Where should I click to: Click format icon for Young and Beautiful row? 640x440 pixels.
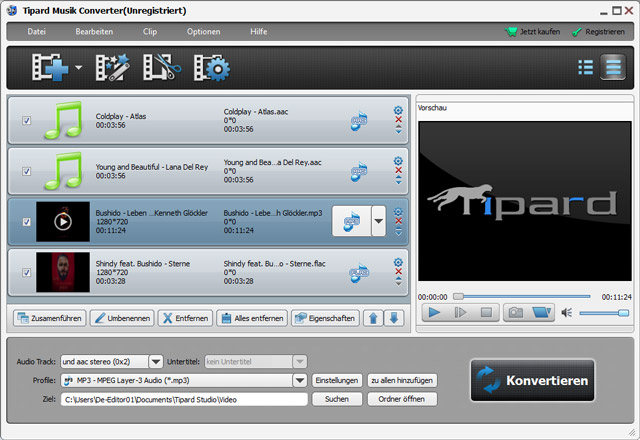359,171
